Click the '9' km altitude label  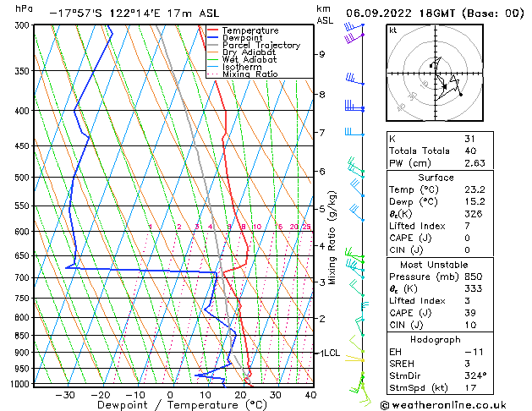pos(321,55)
